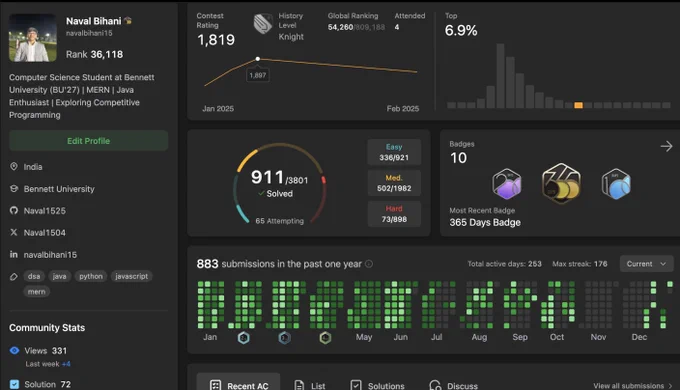Click the Solution checkmark icon in Community Stats
Image resolution: width=680 pixels, height=390 pixels.
coord(14,384)
